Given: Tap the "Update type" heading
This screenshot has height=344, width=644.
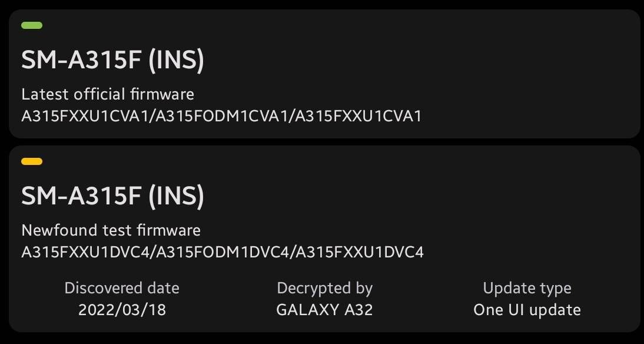Looking at the screenshot, I should click(527, 288).
